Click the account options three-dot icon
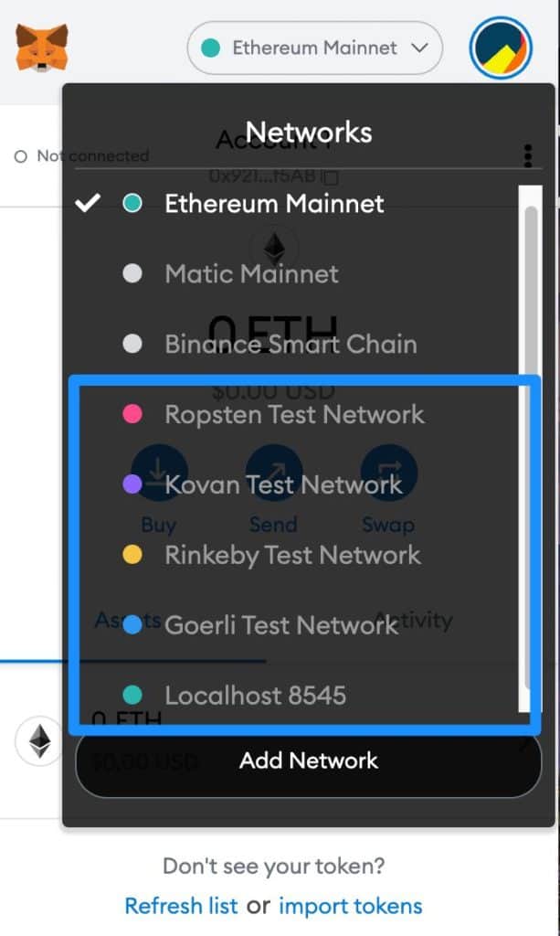560x936 pixels. pyautogui.click(x=528, y=155)
